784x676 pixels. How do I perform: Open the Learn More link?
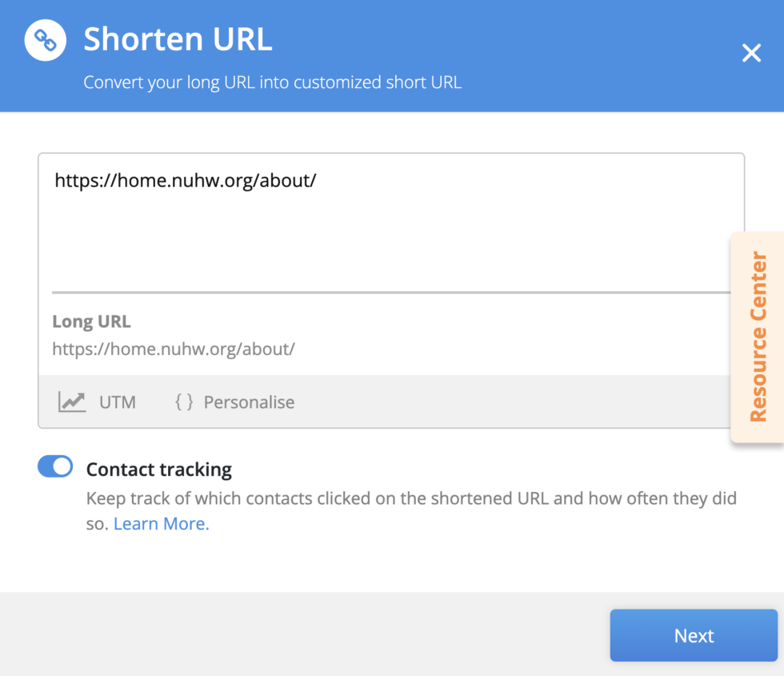point(161,524)
